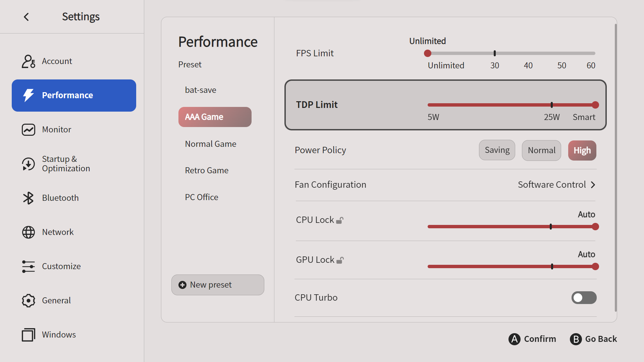This screenshot has width=644, height=362.
Task: Expand Fan Configuration Software Control chevron
Action: click(593, 185)
